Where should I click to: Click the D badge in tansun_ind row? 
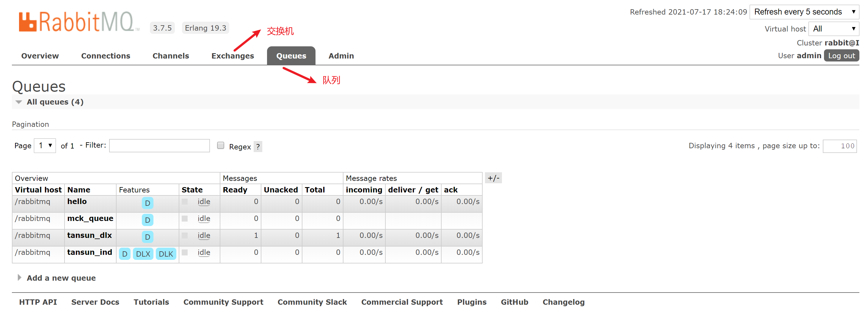pyautogui.click(x=125, y=254)
